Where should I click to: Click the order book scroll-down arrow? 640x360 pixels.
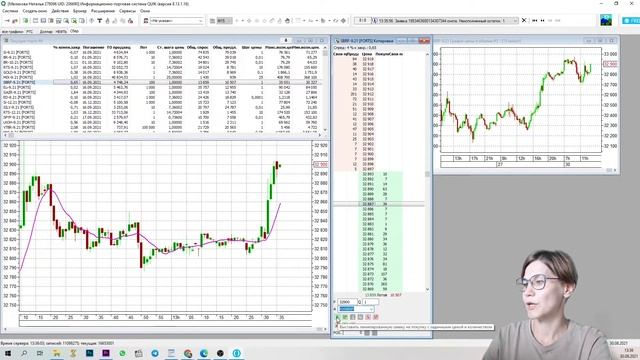(427, 289)
